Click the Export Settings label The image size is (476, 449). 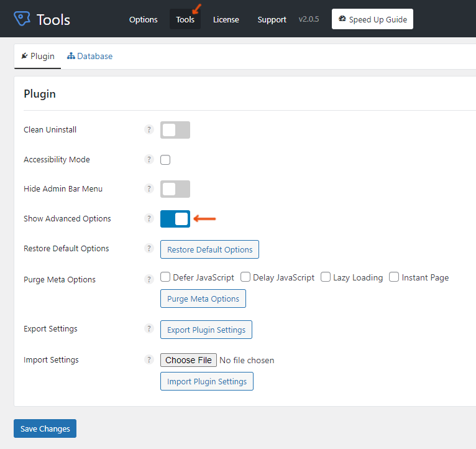[50, 329]
